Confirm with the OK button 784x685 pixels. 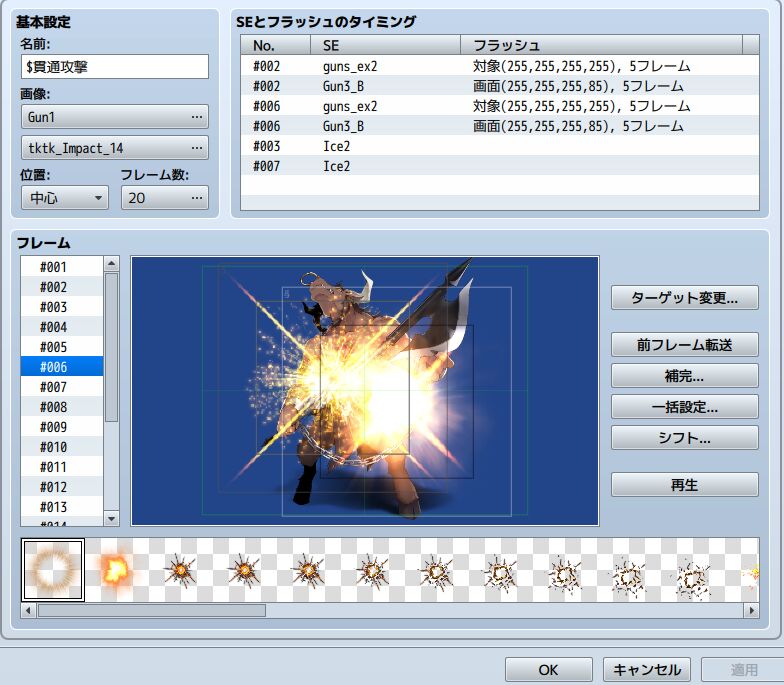point(548,670)
